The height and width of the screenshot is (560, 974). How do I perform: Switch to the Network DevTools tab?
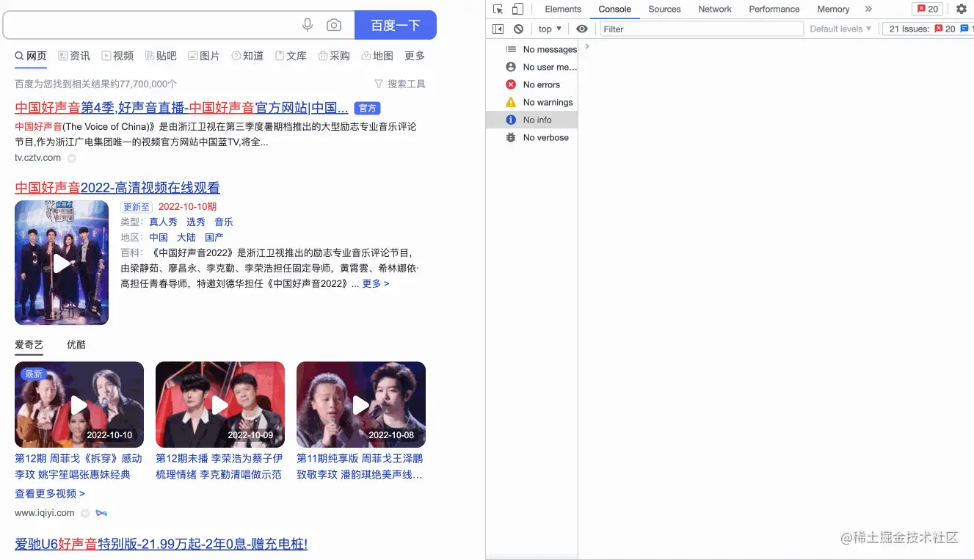coord(715,10)
